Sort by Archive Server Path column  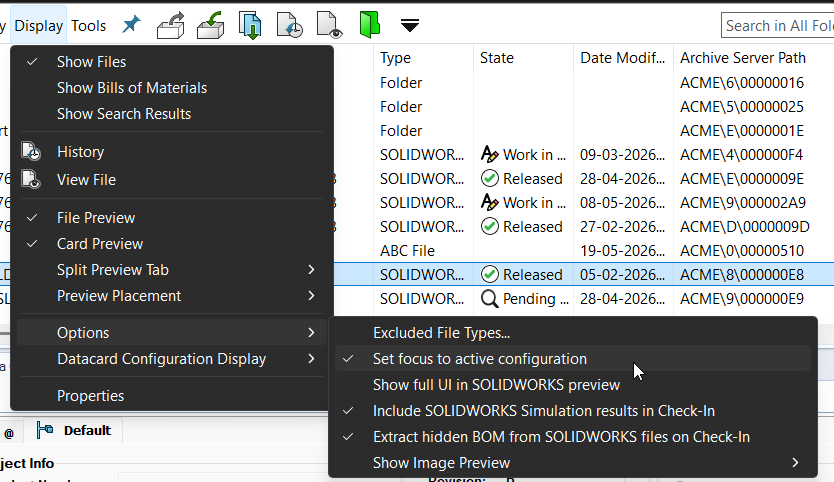click(754, 57)
